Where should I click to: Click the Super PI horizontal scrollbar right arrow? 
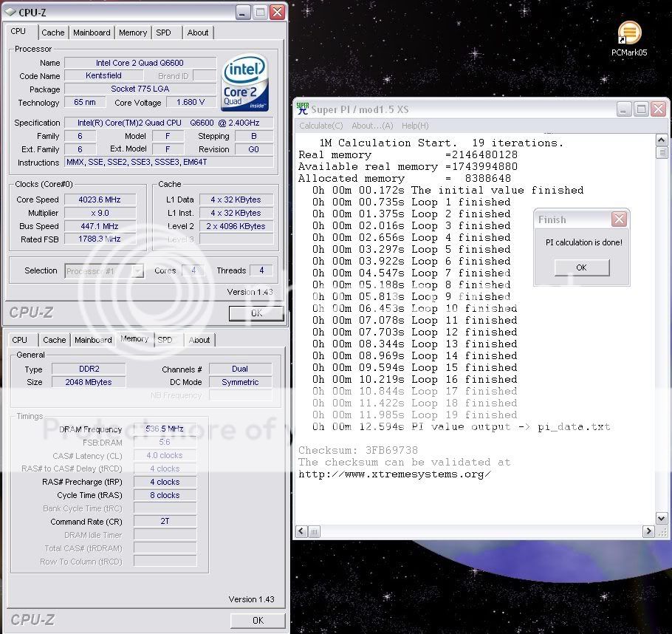[648, 531]
